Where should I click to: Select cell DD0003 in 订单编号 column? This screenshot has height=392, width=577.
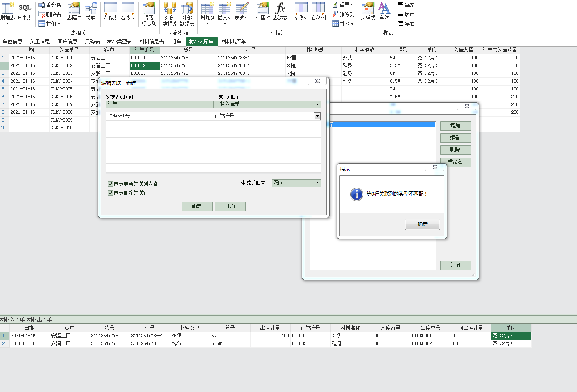(x=145, y=73)
